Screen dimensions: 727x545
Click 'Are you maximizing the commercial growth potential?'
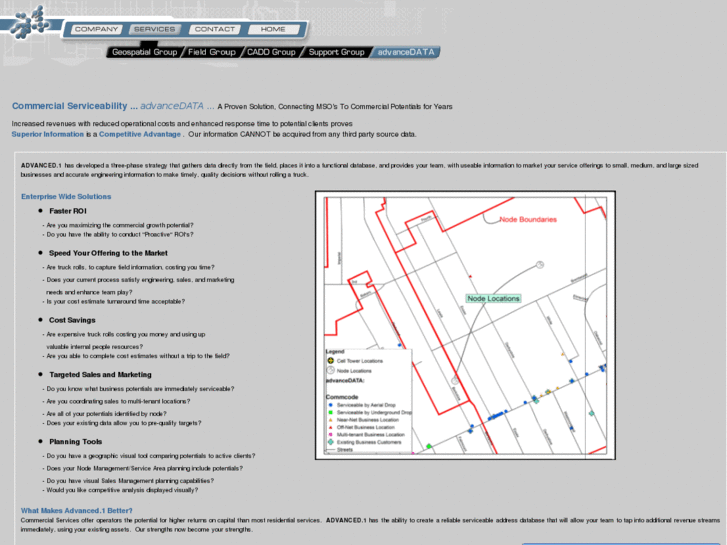[x=120, y=225]
